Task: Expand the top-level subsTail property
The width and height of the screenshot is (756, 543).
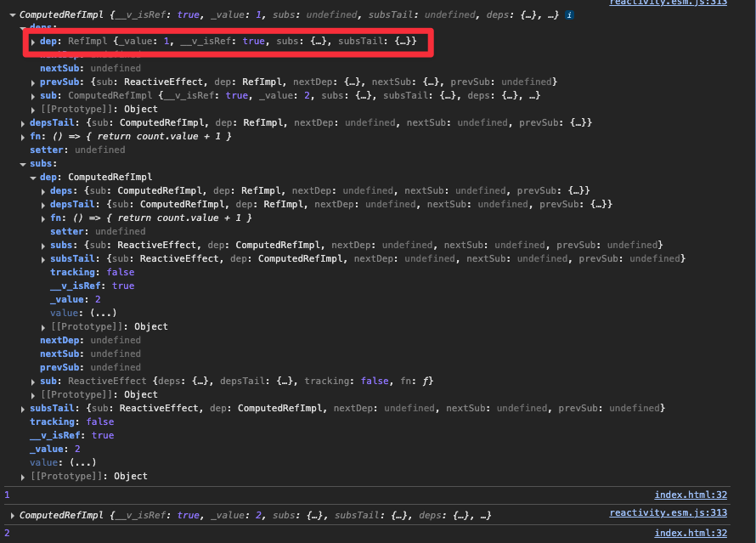Action: [23, 409]
